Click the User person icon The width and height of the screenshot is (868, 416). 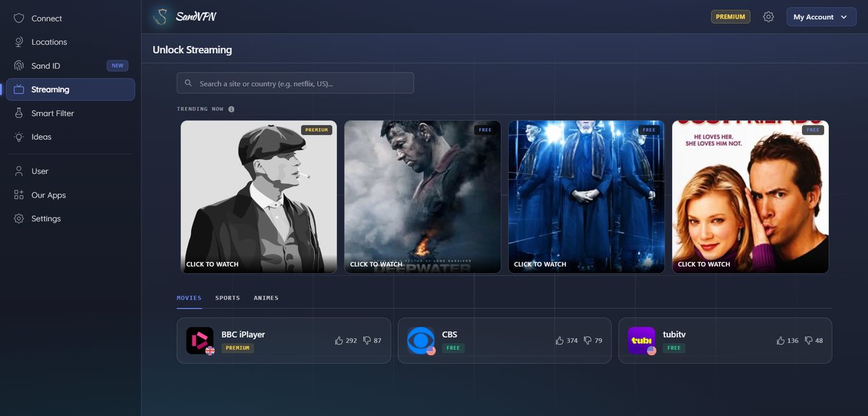(19, 171)
